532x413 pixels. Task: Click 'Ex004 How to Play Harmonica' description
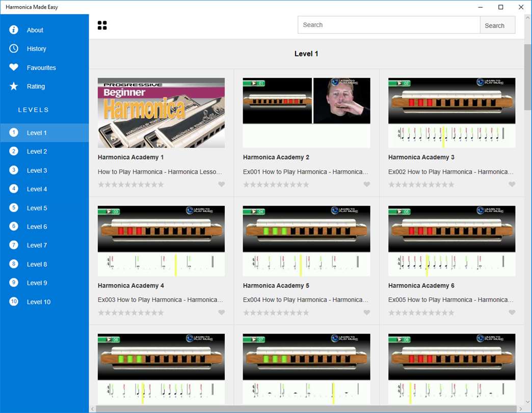point(305,300)
